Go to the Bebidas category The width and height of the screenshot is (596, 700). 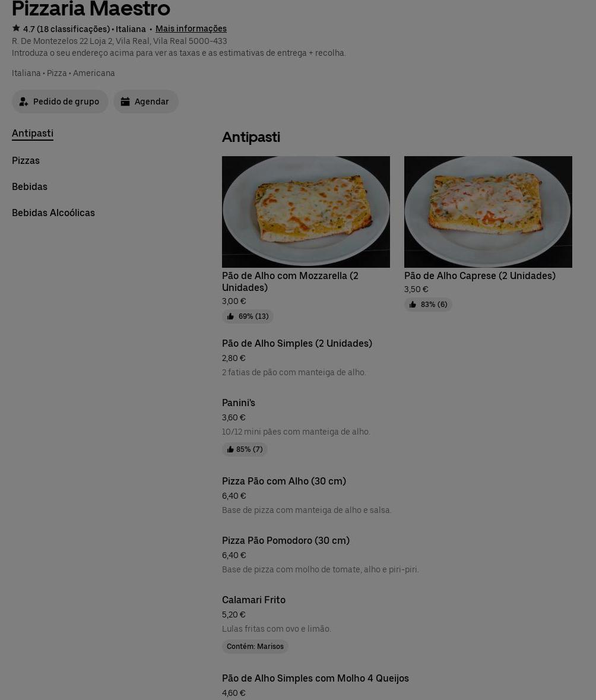coord(30,186)
